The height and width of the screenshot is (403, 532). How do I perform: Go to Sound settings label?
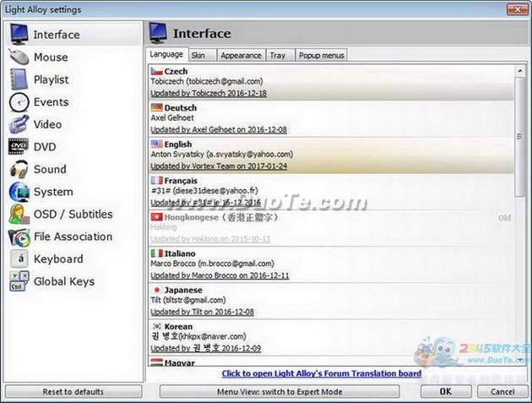50,169
